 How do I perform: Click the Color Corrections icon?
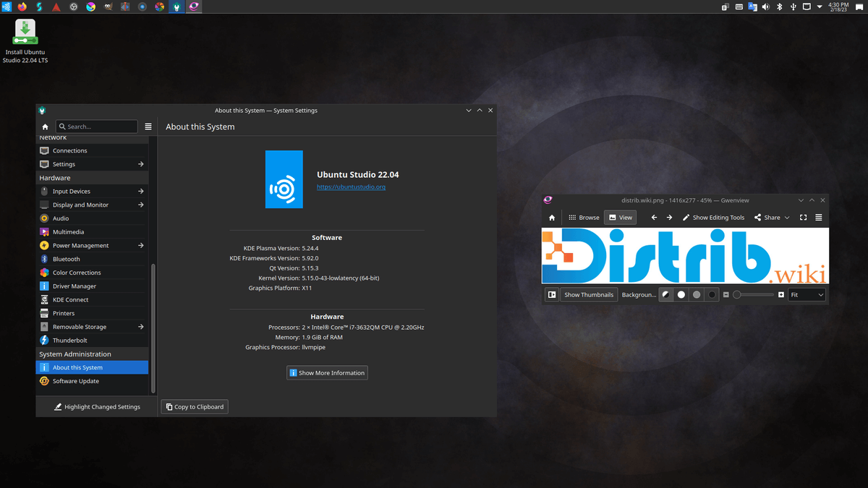tap(44, 273)
